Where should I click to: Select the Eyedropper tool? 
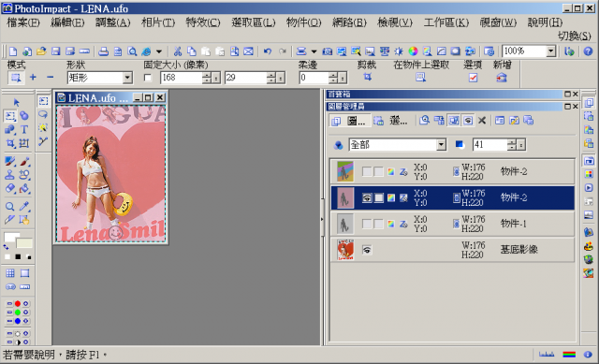(24, 207)
